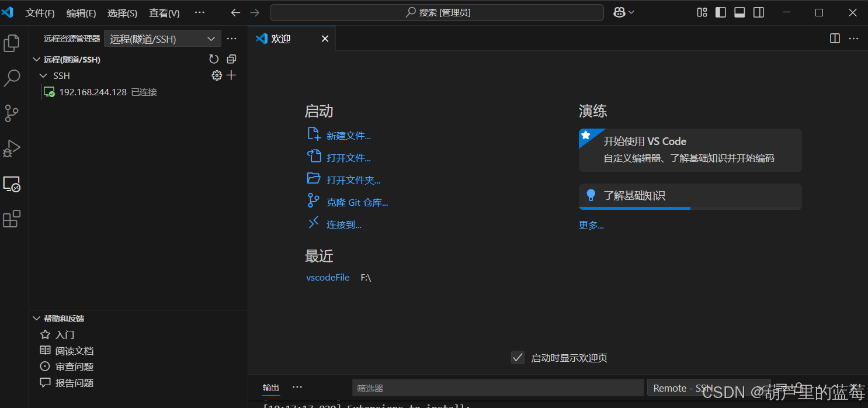868x408 pixels.
Task: Open the Extensions view icon
Action: pyautogui.click(x=12, y=219)
